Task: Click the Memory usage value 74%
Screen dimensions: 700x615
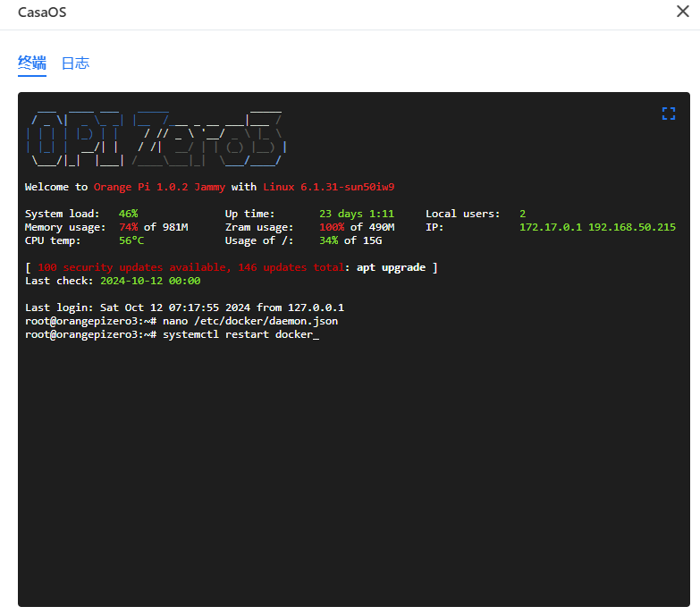Action: point(128,227)
